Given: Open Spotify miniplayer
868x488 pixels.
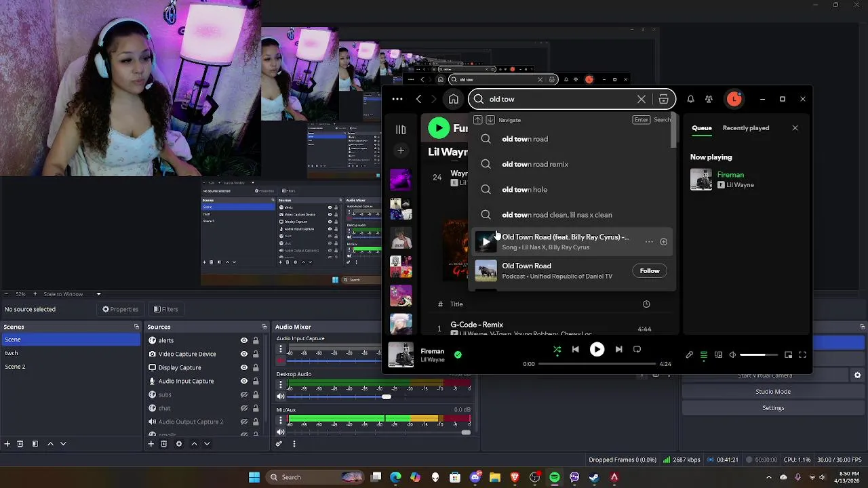Looking at the screenshot, I should pyautogui.click(x=788, y=355).
